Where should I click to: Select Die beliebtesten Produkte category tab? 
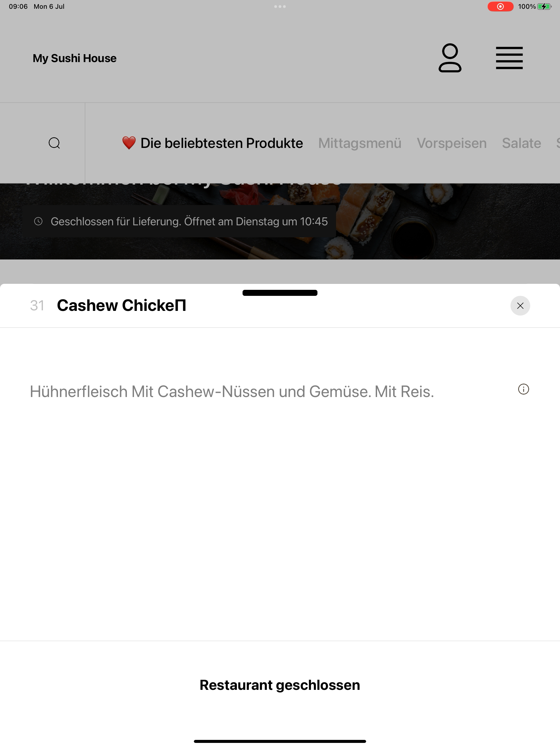(x=212, y=143)
